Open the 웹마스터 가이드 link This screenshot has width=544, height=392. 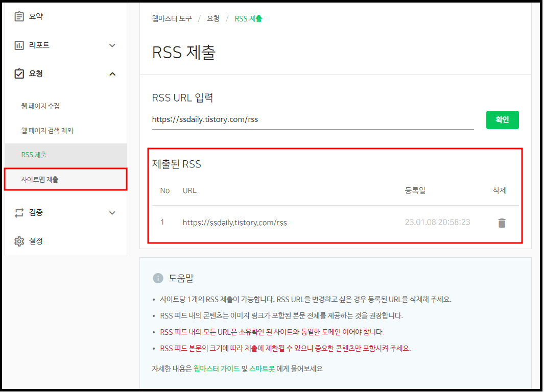[217, 369]
